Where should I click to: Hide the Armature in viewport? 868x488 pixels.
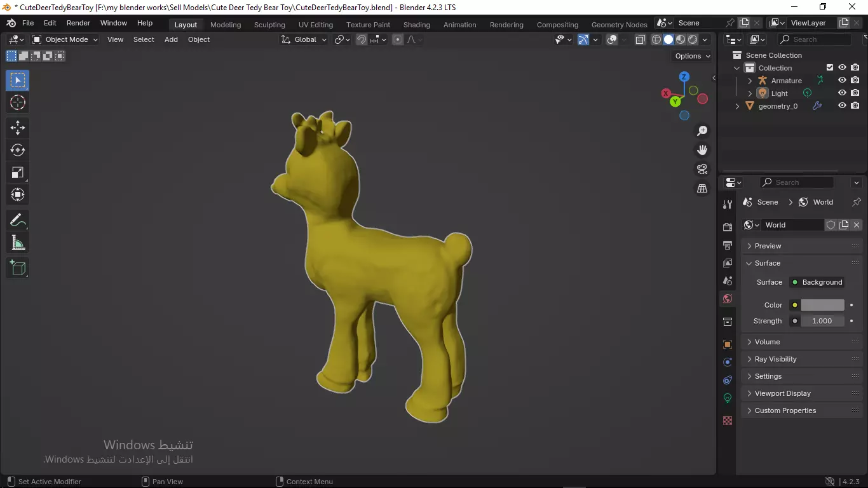pos(842,81)
